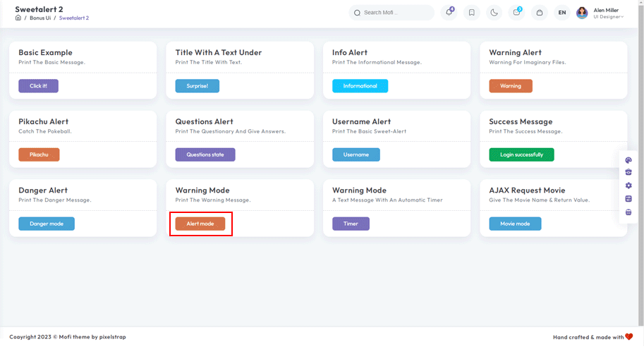Image resolution: width=644 pixels, height=347 pixels.
Task: Click the Search Mofi input field
Action: point(396,13)
